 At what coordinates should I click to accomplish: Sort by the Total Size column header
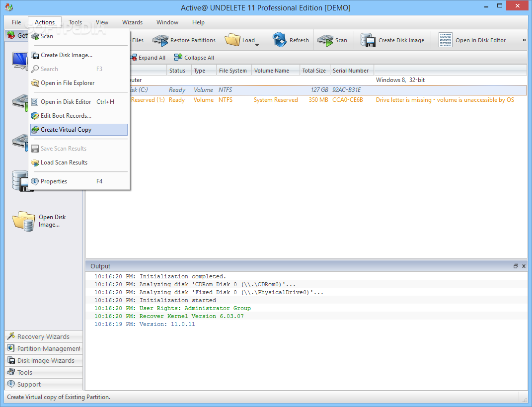coord(315,71)
